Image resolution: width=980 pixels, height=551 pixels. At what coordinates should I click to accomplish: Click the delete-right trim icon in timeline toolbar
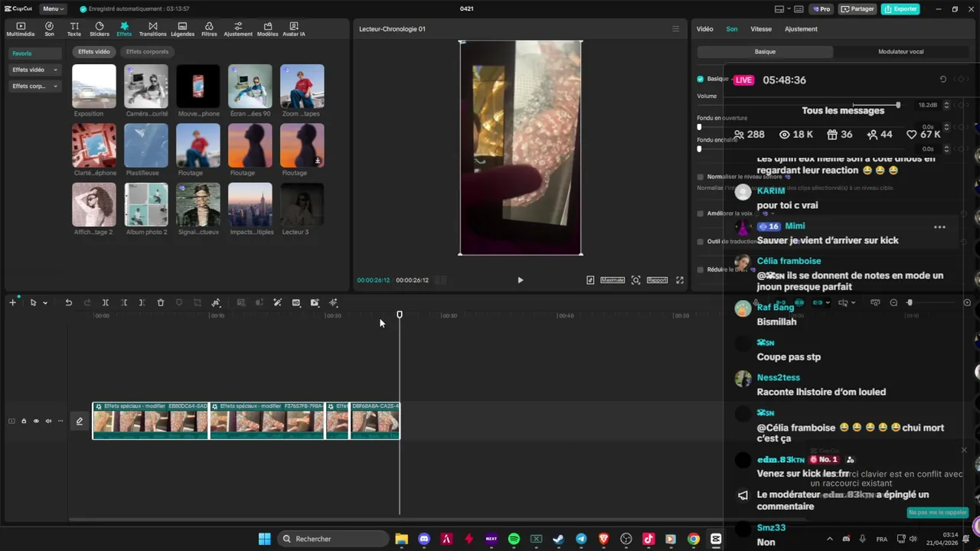(142, 303)
